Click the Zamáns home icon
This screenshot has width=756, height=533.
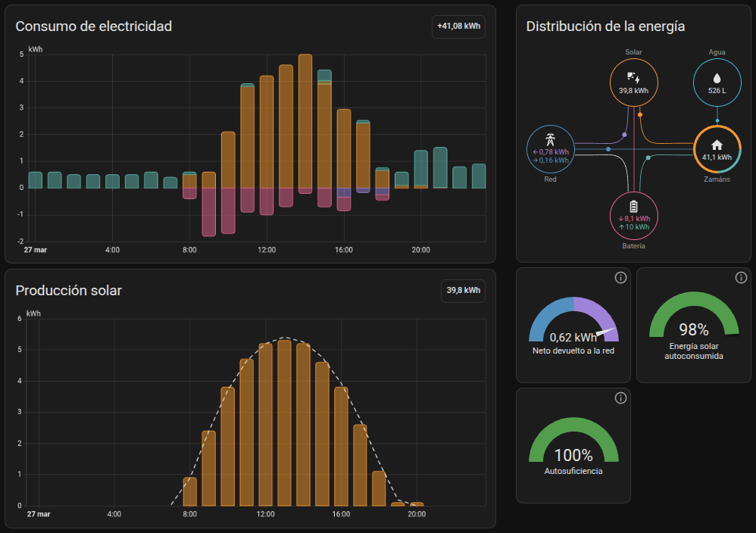coord(717,145)
